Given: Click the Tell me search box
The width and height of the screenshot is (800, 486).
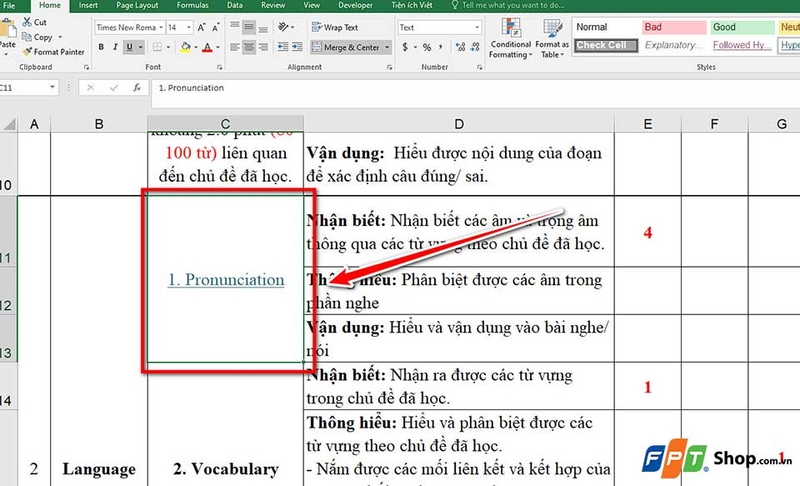Looking at the screenshot, I should tap(508, 5).
